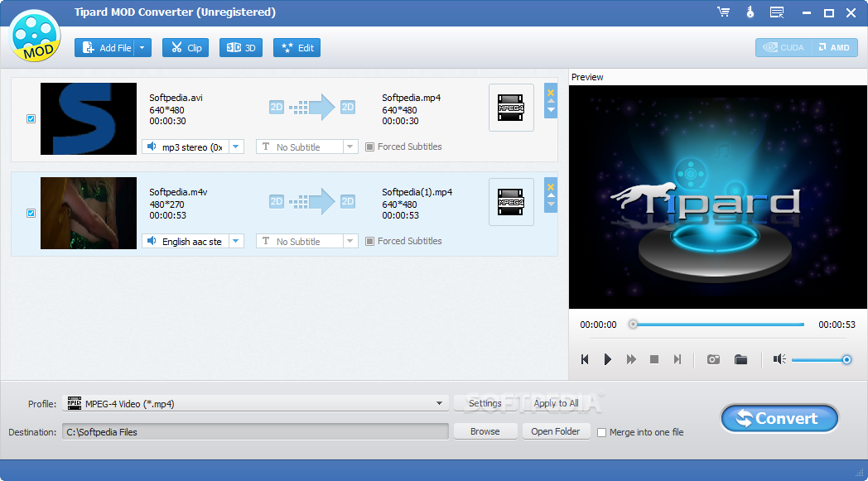The width and height of the screenshot is (868, 481).
Task: Move Softpedia.m4v down with arrow
Action: (551, 204)
